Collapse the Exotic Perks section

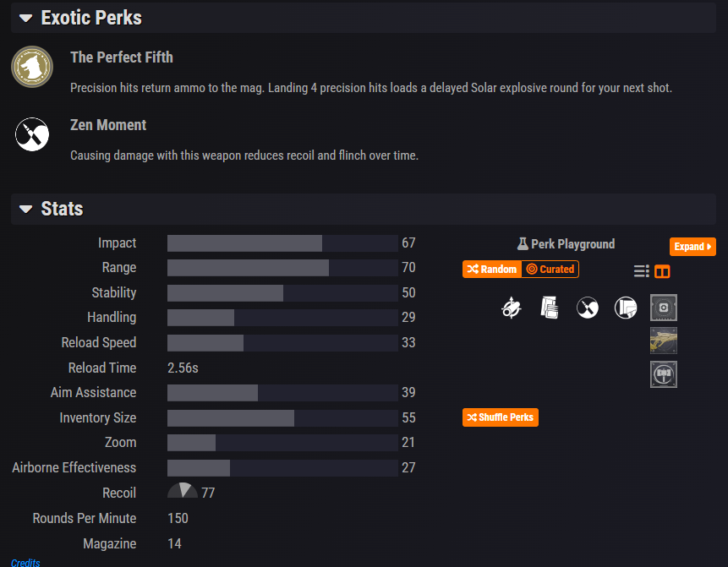pos(26,18)
